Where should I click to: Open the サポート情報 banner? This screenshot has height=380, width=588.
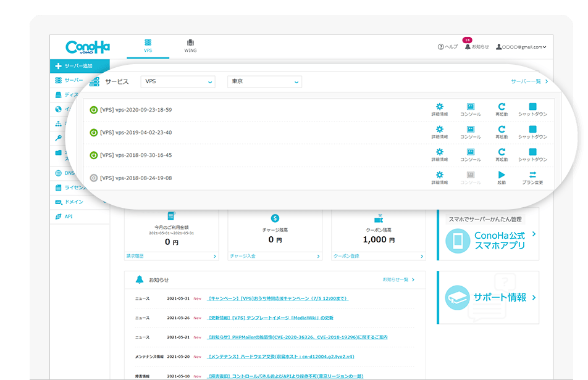(x=488, y=297)
